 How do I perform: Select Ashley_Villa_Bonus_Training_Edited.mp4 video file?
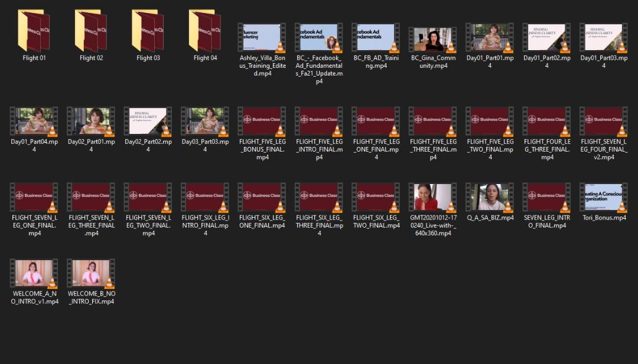(x=262, y=38)
